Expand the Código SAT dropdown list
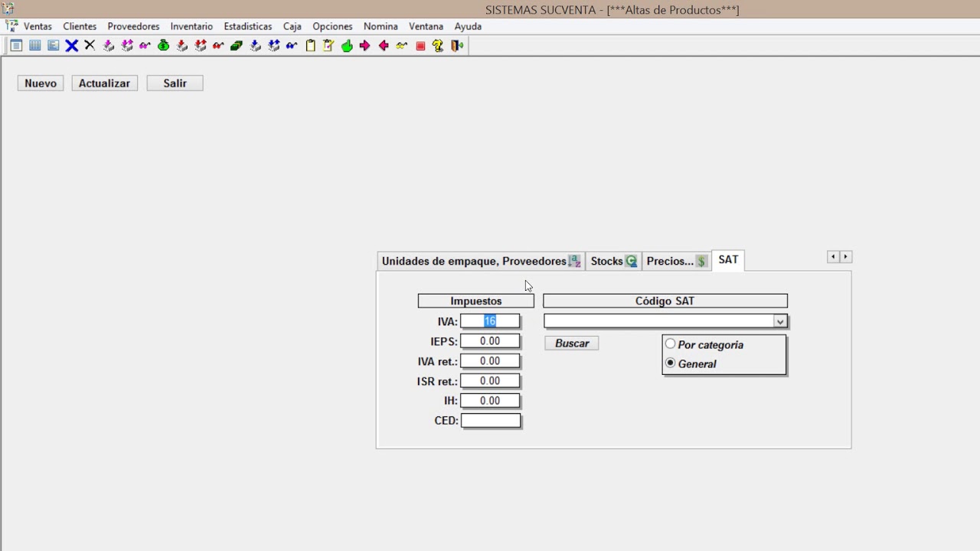The width and height of the screenshot is (980, 551). [x=780, y=321]
